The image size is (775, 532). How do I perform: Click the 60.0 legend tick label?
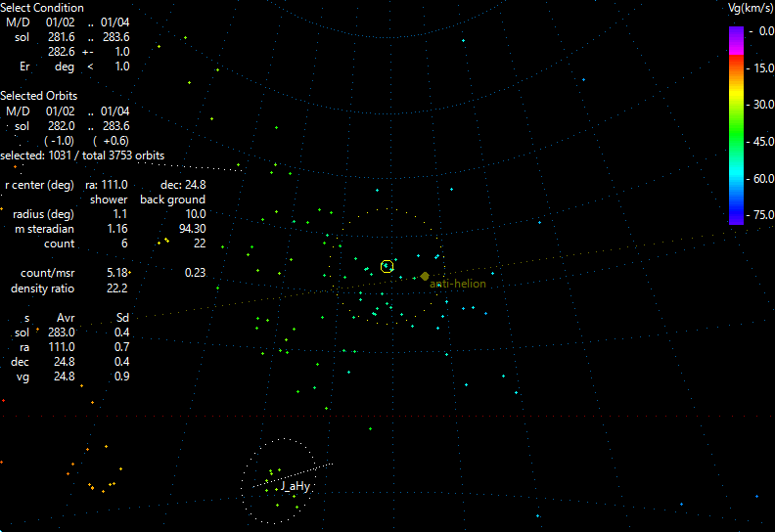click(763, 179)
